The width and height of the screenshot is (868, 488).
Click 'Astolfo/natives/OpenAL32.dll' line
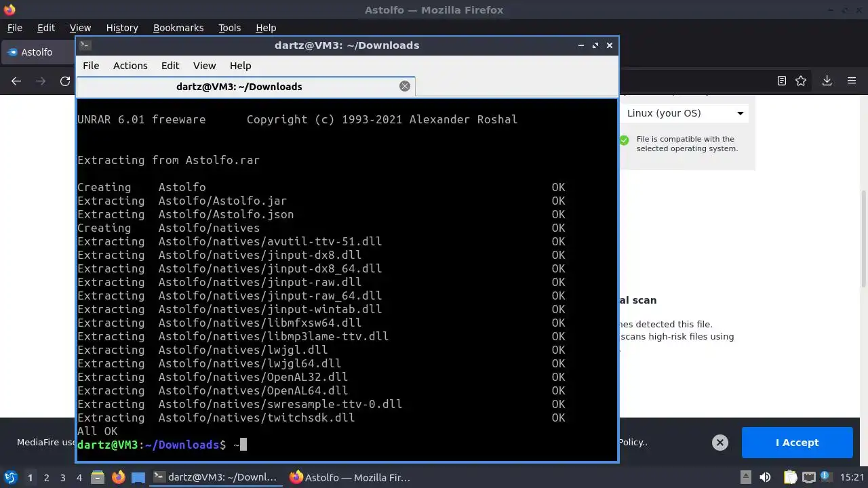point(253,377)
